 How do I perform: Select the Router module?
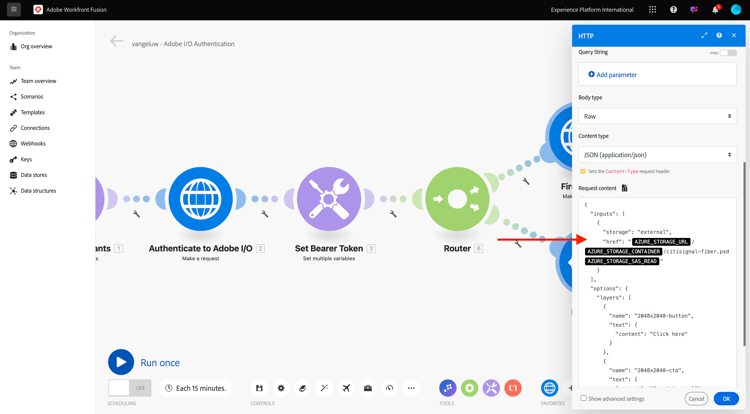(457, 199)
